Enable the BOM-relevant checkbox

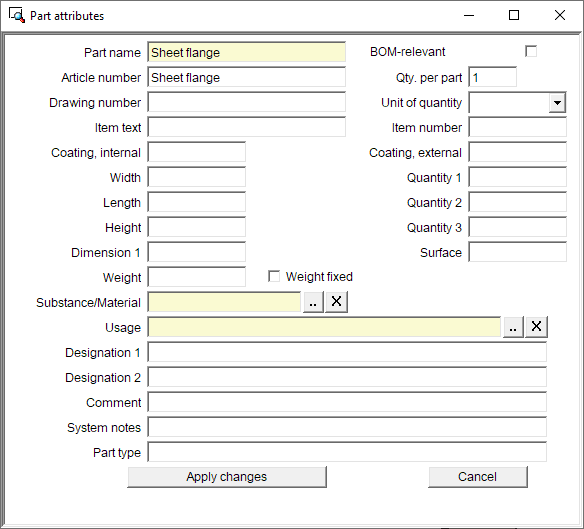(x=531, y=51)
